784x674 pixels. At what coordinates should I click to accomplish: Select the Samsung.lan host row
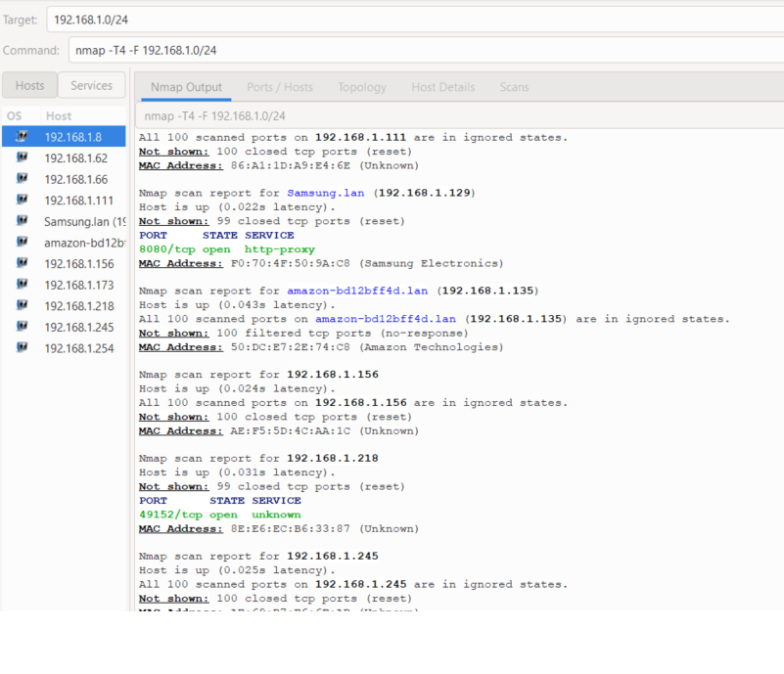click(64, 221)
